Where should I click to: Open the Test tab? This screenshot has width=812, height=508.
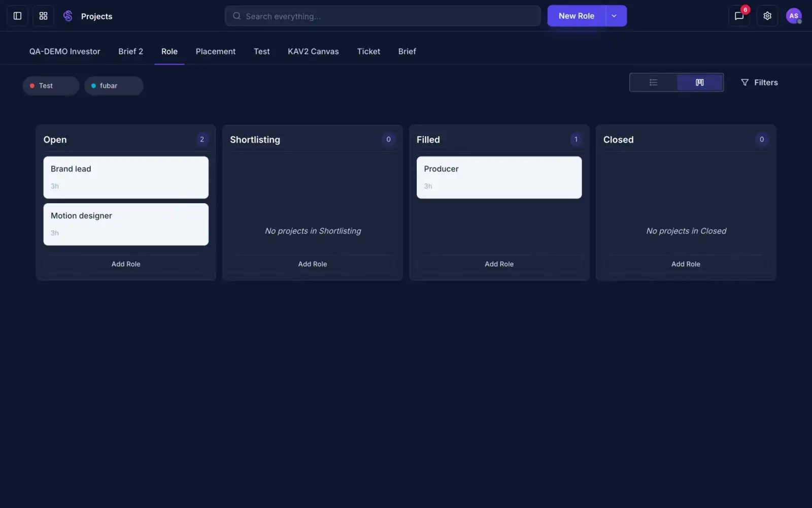pos(261,51)
